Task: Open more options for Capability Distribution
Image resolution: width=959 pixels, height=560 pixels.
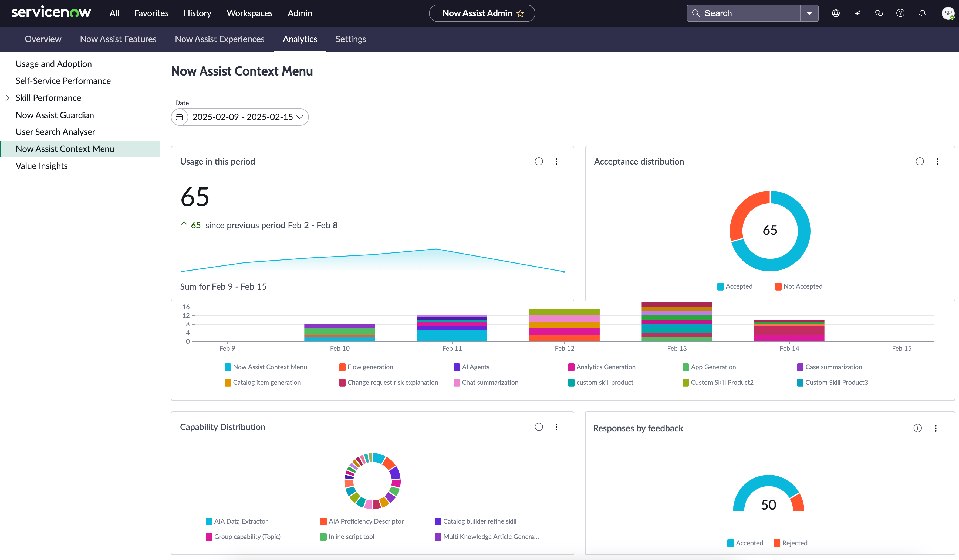Action: 556,426
